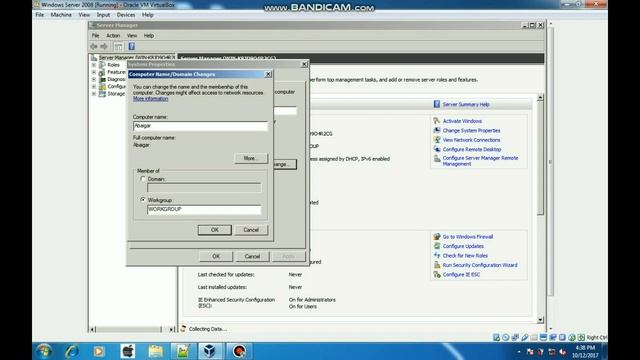Viewport: 640px width, 360px height.
Task: Click the Back arrow in Server Manager toolbar
Action: pos(94,47)
